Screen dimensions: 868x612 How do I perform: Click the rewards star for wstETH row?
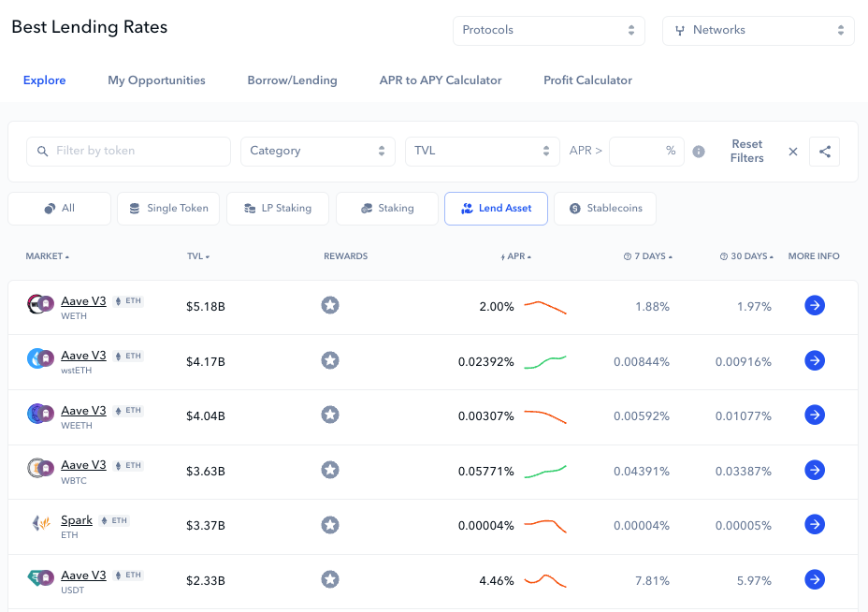(330, 360)
